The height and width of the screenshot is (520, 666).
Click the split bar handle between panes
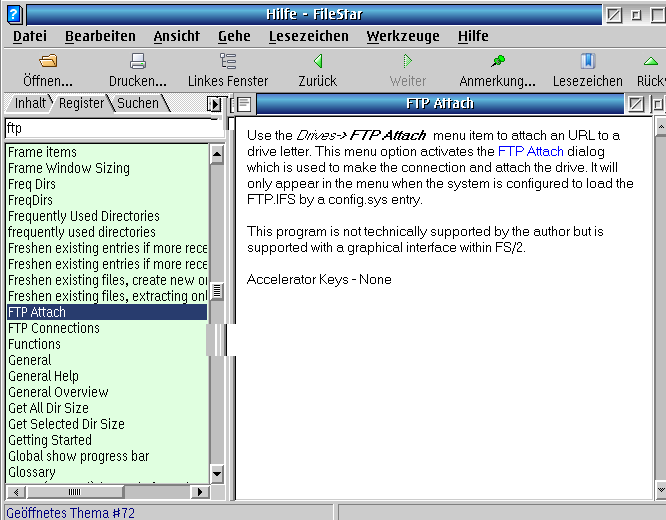click(220, 340)
